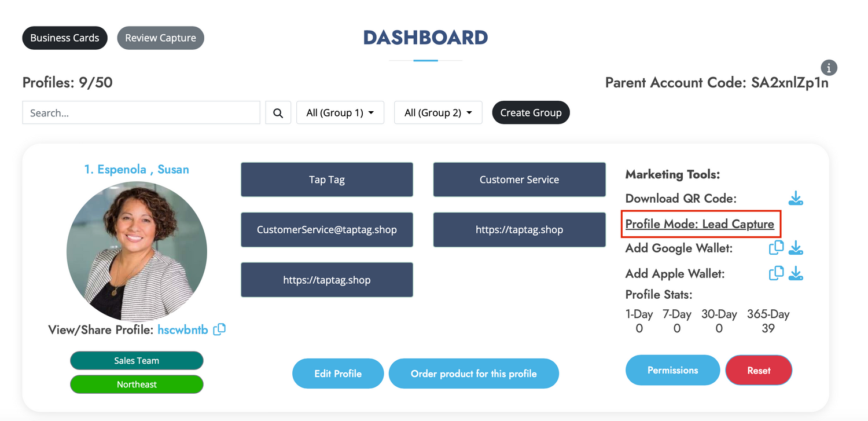Switch to the Business Cards tab

[x=65, y=38]
